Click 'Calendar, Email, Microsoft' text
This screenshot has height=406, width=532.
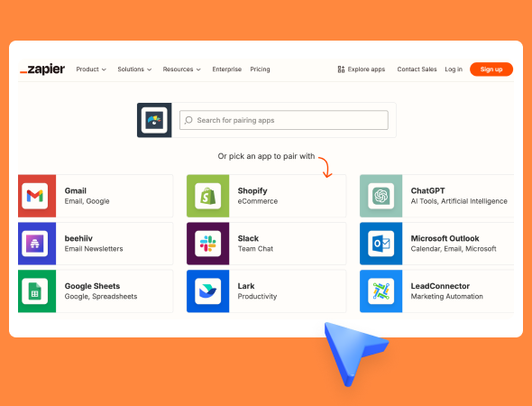point(454,249)
